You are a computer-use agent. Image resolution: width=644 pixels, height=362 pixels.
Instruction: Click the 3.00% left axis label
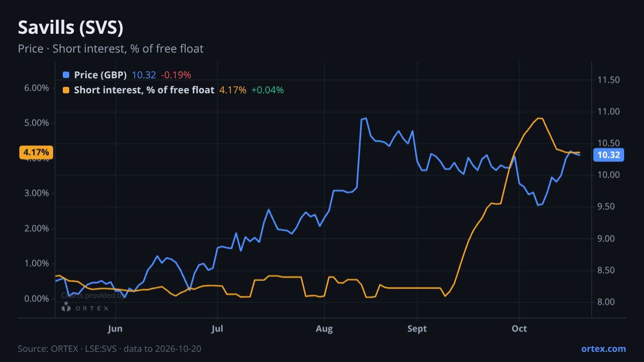(36, 193)
